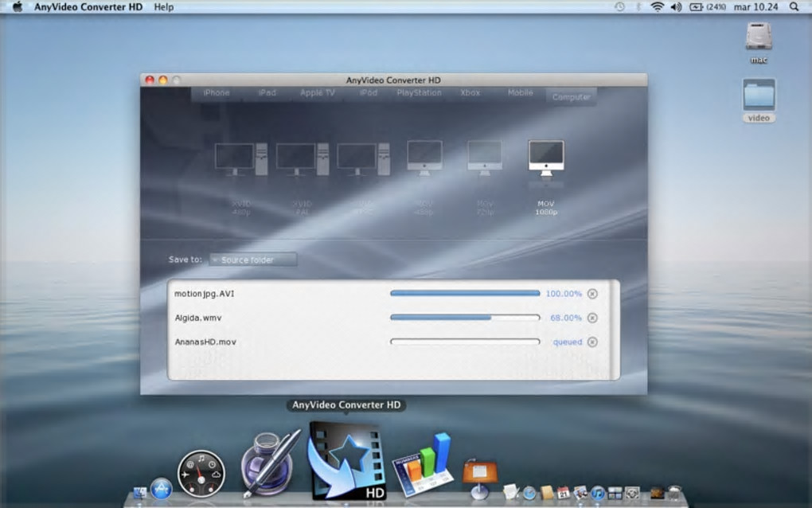Click the Wi-Fi status icon
Viewport: 812px width, 508px height.
657,6
